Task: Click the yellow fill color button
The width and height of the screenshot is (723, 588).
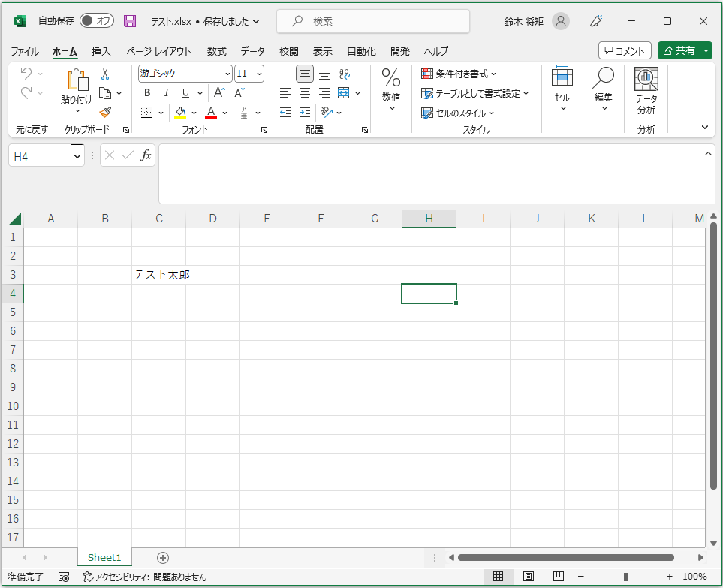Action: point(180,112)
